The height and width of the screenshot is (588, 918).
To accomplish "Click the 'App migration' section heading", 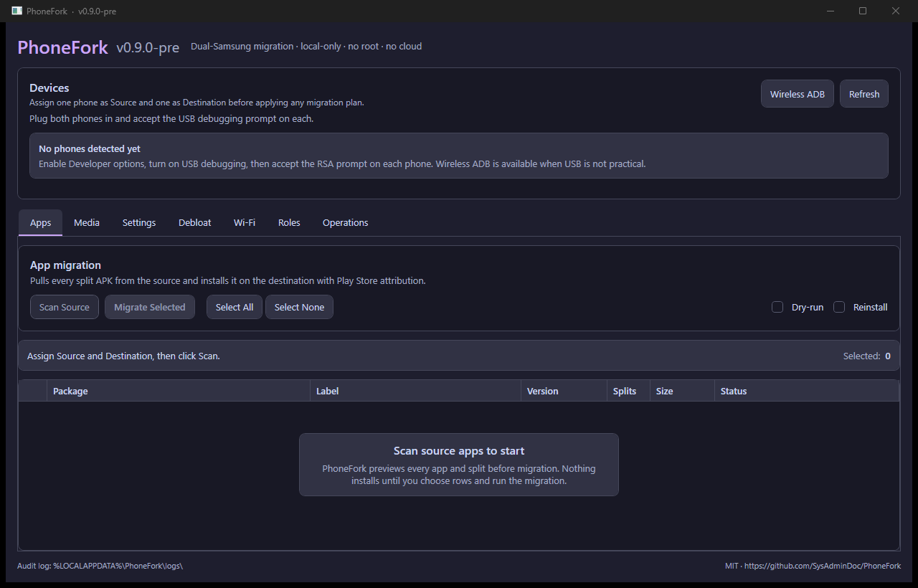I will (x=65, y=265).
